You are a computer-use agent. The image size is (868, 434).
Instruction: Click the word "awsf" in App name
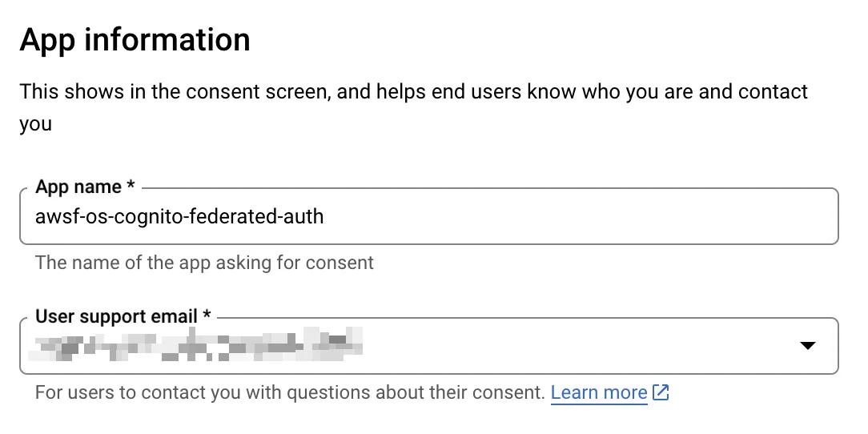point(55,216)
